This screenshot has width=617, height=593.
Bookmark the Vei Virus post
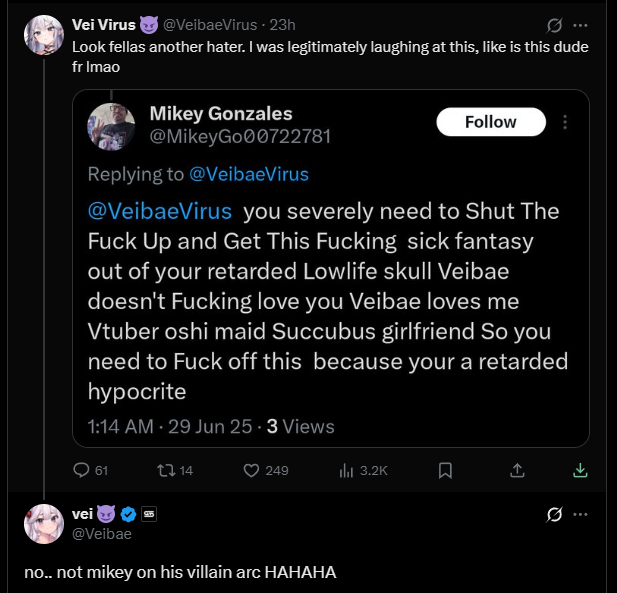446,469
